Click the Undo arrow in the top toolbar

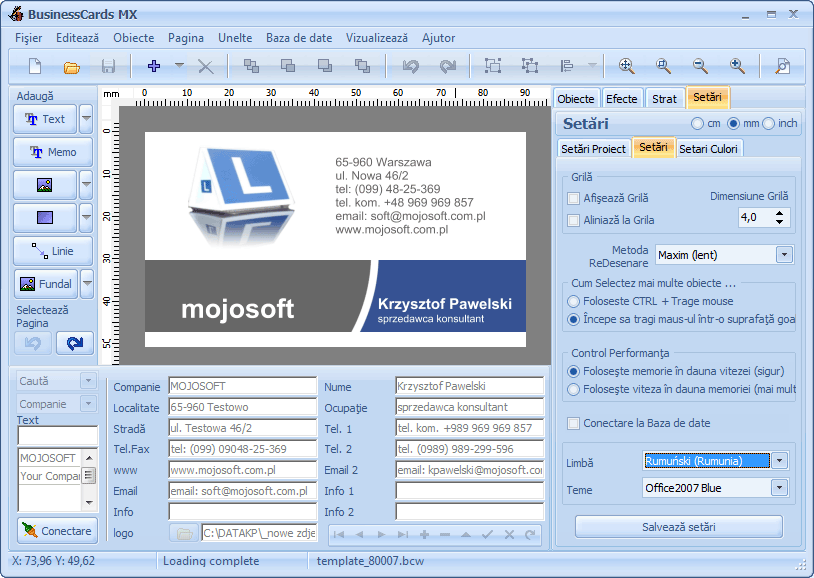(411, 66)
